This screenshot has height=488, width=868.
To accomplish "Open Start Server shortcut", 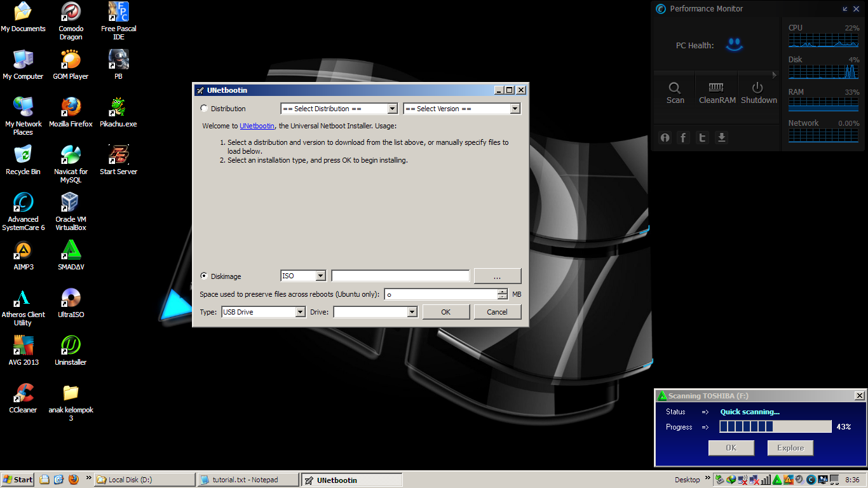I will pyautogui.click(x=118, y=159).
